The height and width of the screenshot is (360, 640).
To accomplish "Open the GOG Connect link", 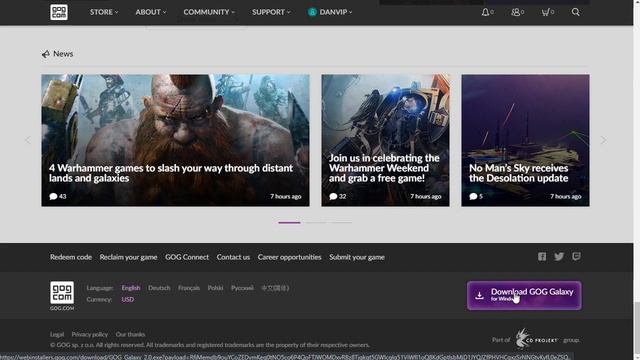I will [x=187, y=257].
